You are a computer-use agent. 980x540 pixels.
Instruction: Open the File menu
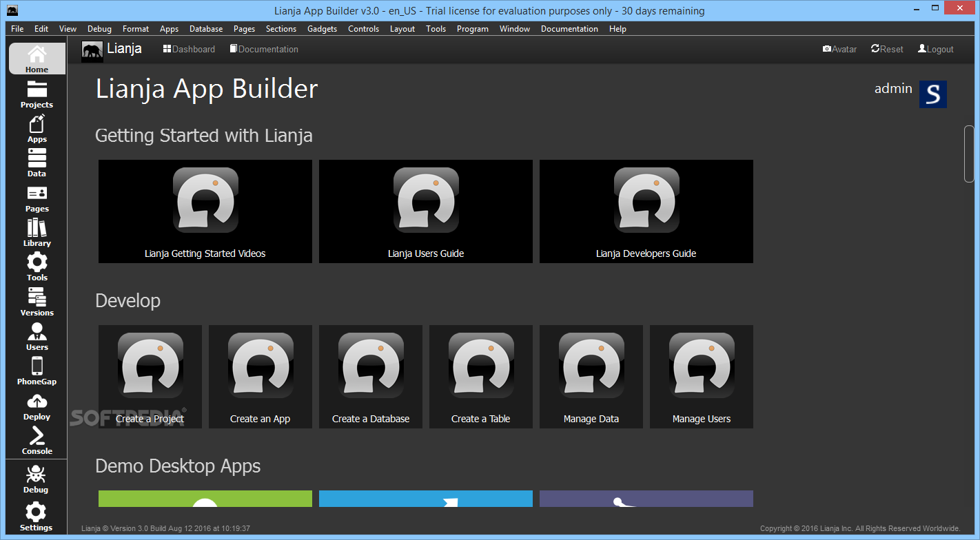(17, 29)
